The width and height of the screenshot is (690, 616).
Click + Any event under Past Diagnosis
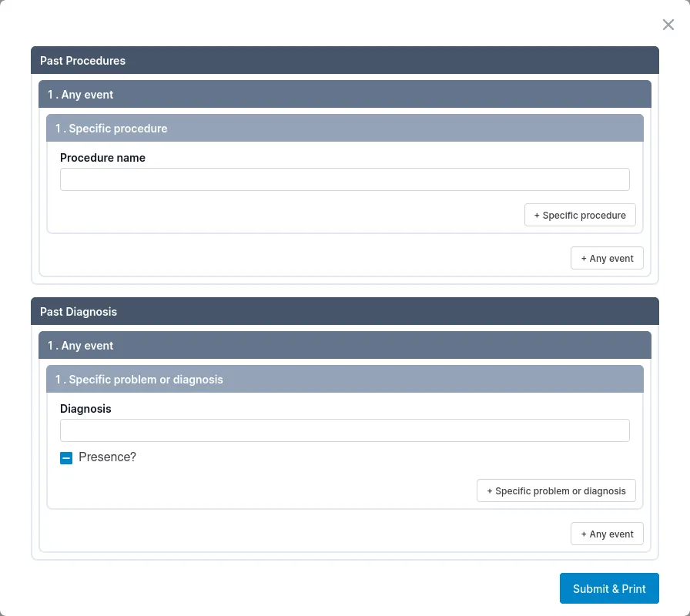[607, 534]
